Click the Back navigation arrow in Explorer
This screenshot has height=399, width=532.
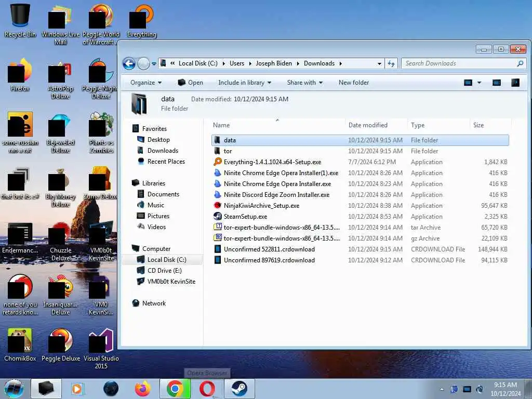pyautogui.click(x=129, y=63)
